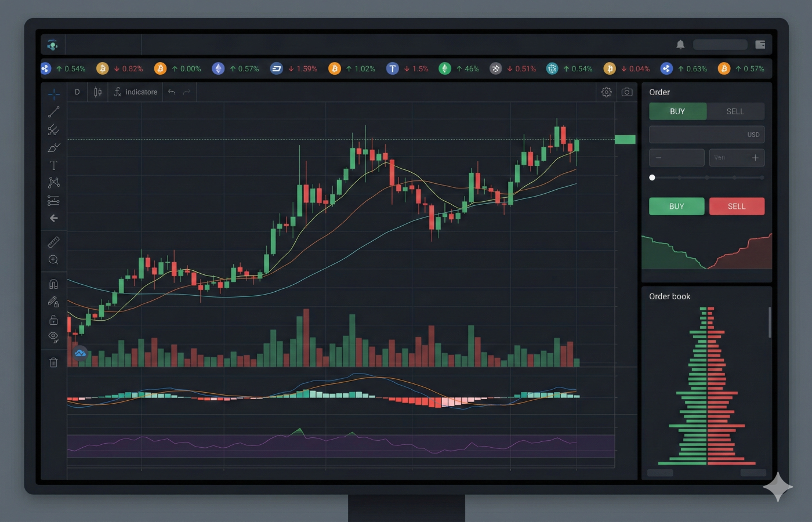Screen dimensions: 812x522
Task: Click the notification bell in the header
Action: [680, 44]
